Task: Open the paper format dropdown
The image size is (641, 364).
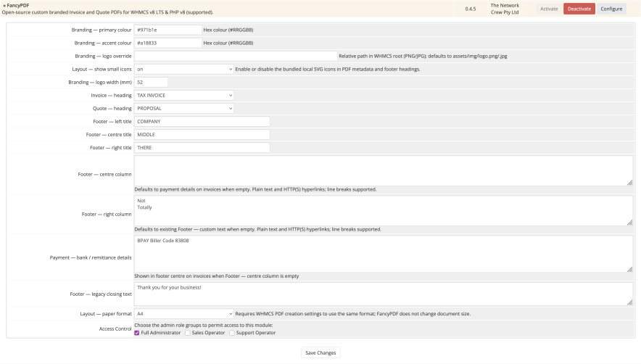Action: pos(184,314)
